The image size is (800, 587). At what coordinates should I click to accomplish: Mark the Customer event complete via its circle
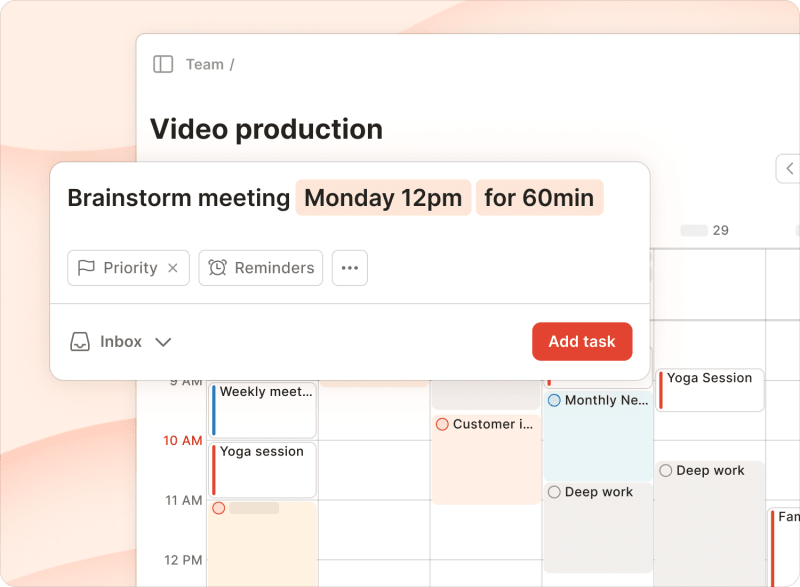442,424
